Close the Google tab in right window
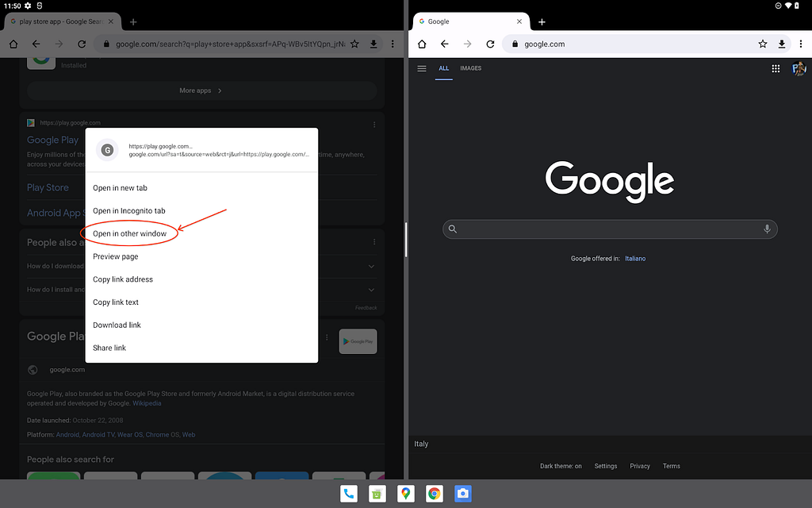Image resolution: width=812 pixels, height=508 pixels. 519,21
